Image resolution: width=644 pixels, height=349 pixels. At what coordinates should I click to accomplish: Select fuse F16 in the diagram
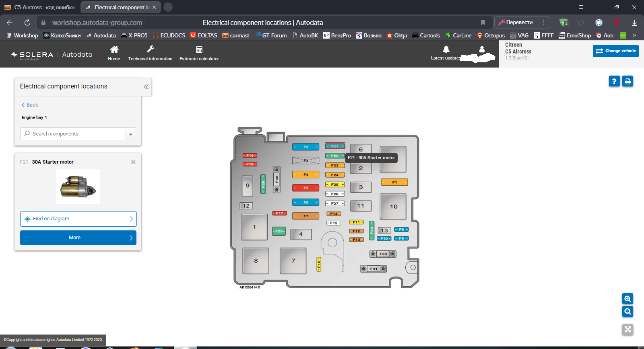[319, 265]
